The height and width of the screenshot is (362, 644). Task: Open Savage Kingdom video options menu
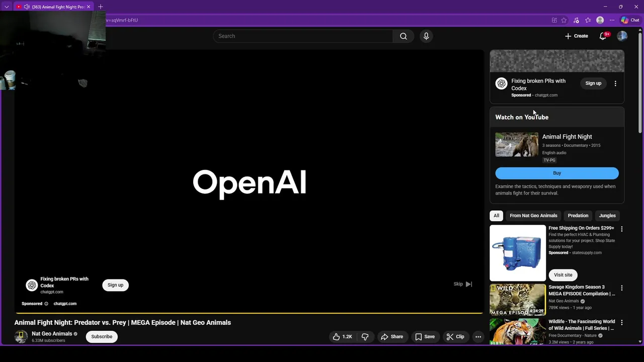pos(622,288)
